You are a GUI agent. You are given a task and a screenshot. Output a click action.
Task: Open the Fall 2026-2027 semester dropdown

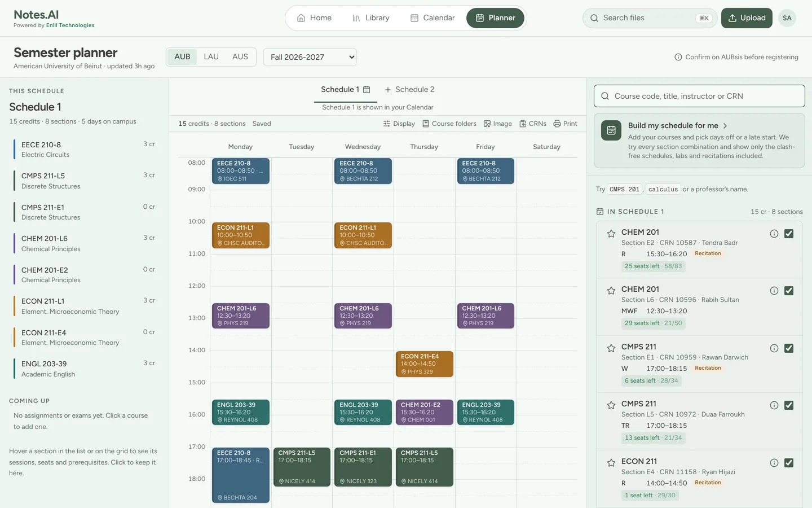310,57
